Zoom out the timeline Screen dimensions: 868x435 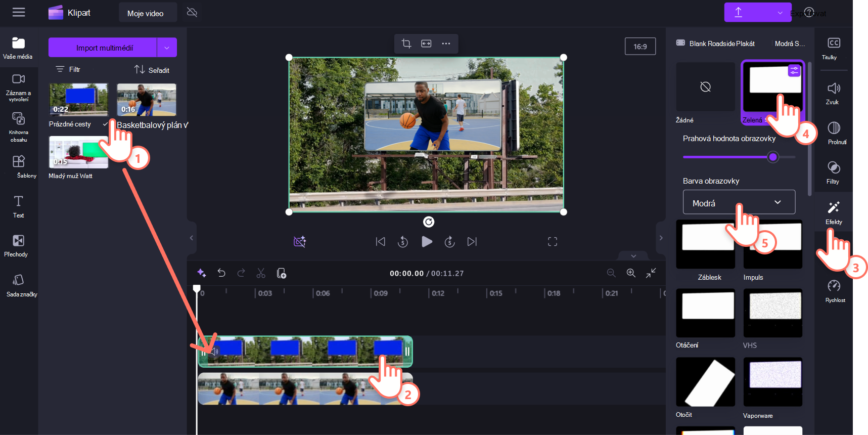point(611,273)
